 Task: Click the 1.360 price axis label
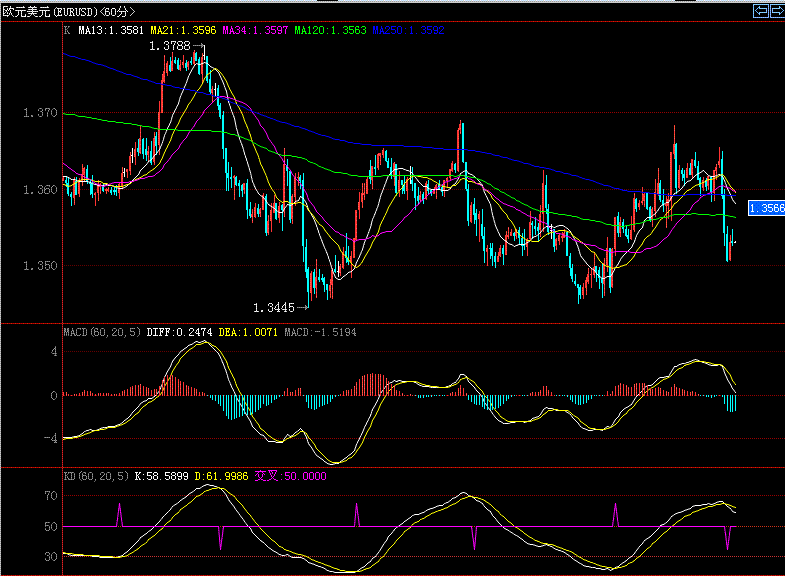[x=40, y=189]
